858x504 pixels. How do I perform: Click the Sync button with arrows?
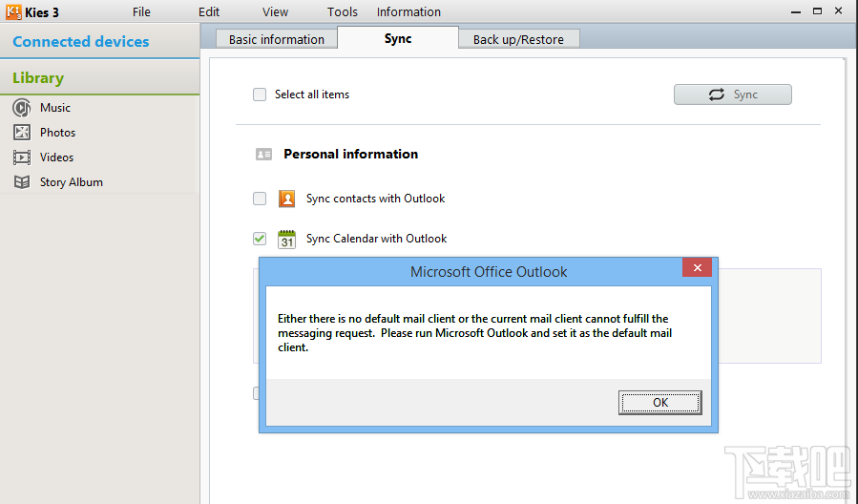(x=733, y=94)
